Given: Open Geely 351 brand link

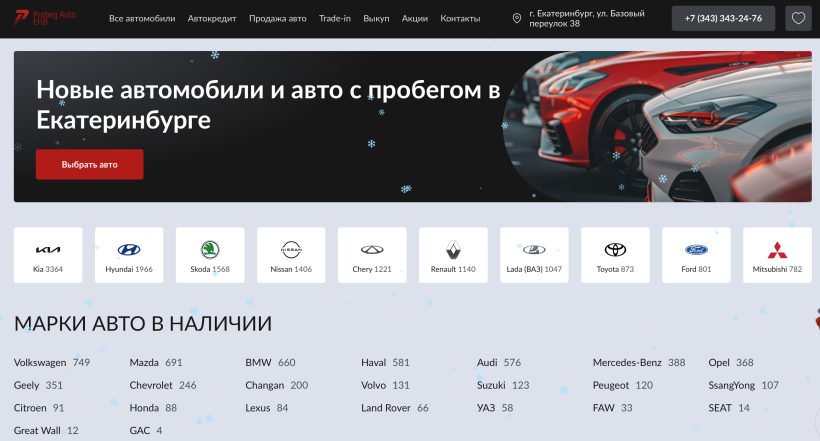Looking at the screenshot, I should (38, 385).
